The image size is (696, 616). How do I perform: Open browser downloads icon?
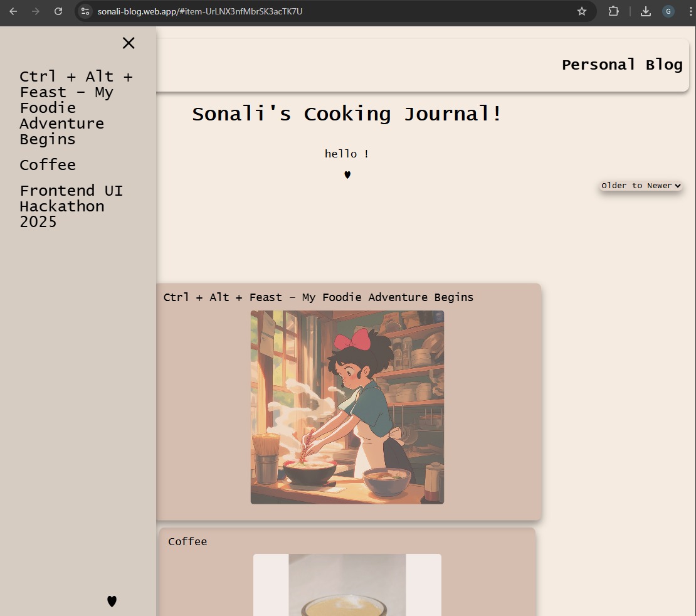point(646,11)
